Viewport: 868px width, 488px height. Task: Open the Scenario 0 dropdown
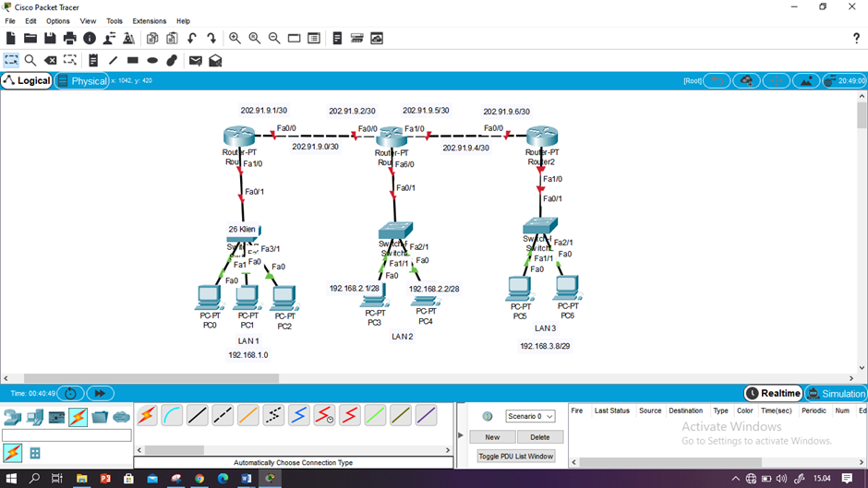(x=530, y=416)
